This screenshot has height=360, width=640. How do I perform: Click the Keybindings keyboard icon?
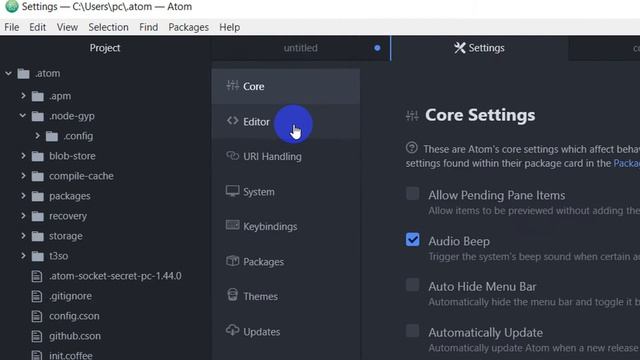pyautogui.click(x=233, y=225)
